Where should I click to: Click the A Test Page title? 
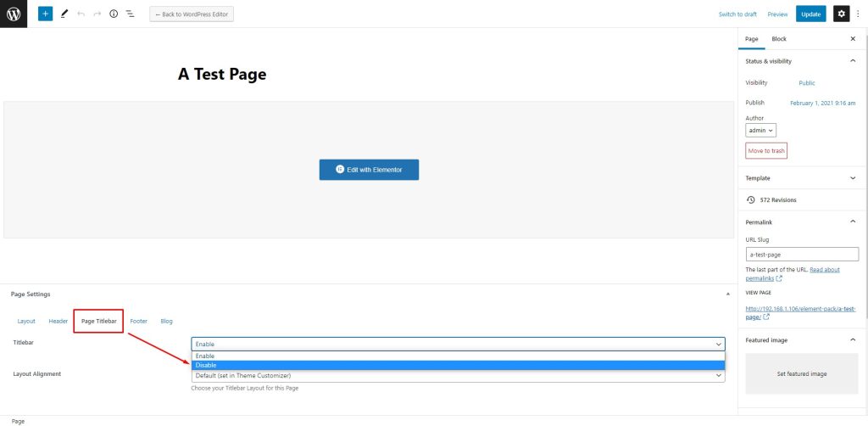222,74
